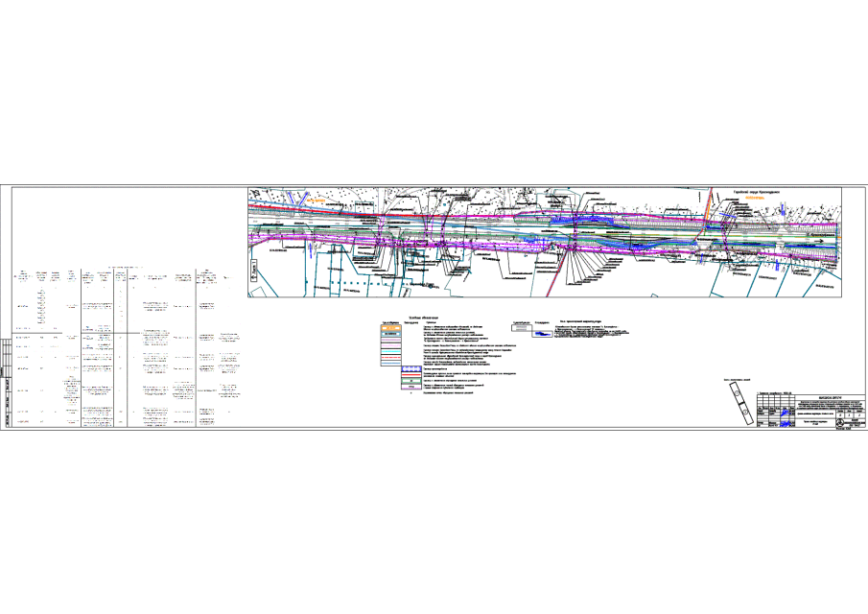Select the light blue legend swatch
The height and width of the screenshot is (614, 868).
[x=391, y=335]
